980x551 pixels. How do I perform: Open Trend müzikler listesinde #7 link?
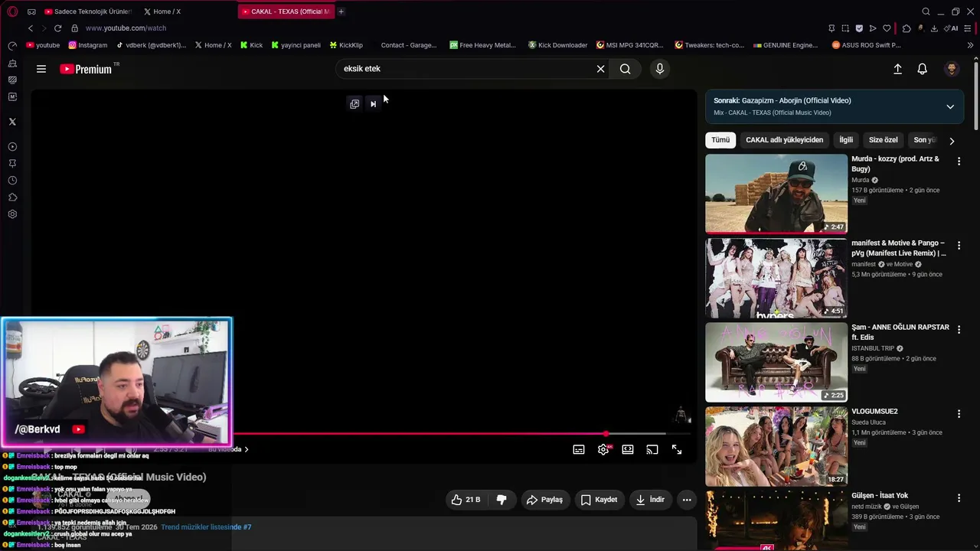206,527
